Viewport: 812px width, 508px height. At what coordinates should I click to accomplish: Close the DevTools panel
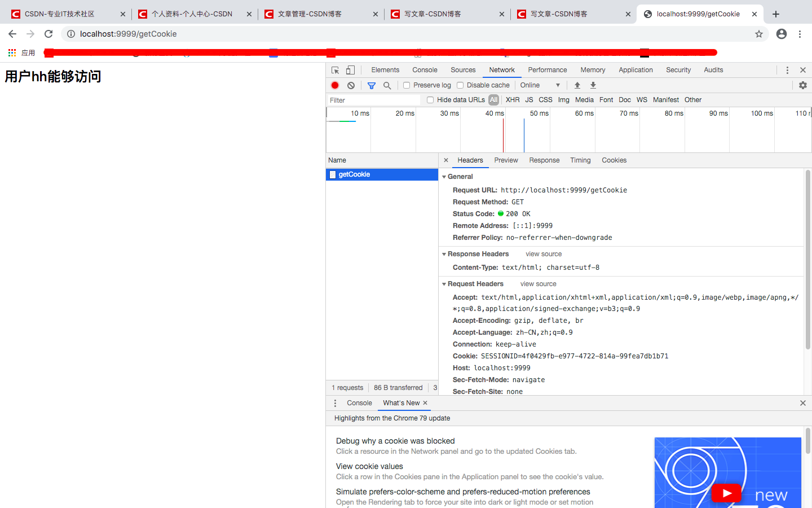[x=803, y=70]
